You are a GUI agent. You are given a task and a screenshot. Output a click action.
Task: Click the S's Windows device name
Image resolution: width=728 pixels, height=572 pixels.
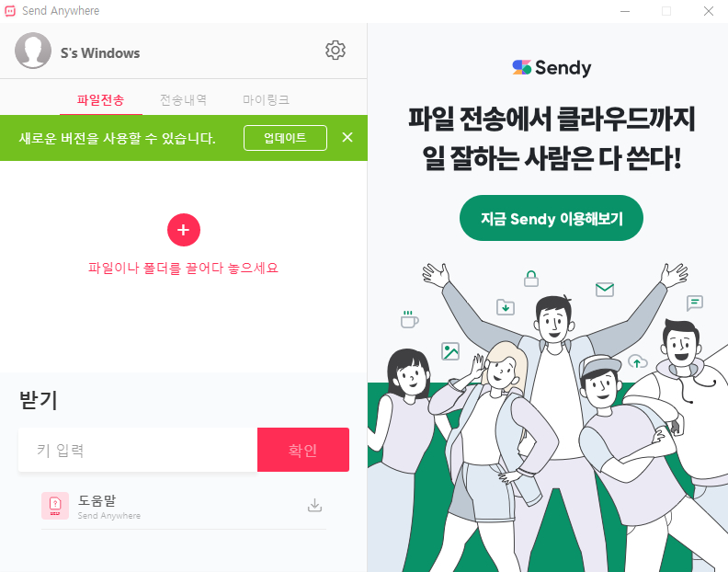pos(100,53)
